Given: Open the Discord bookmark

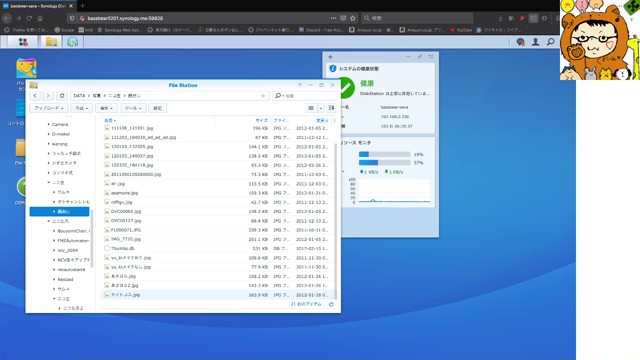Looking at the screenshot, I should (x=321, y=30).
